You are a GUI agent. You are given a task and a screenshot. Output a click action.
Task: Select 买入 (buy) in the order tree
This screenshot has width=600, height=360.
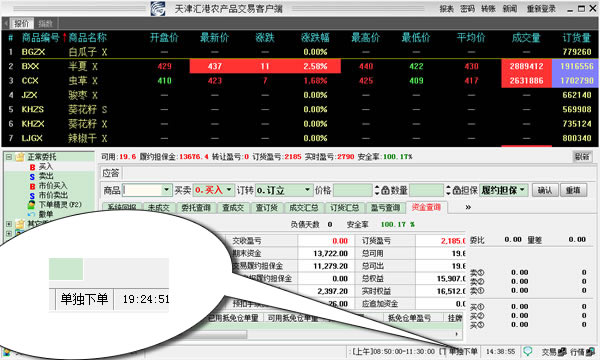46,166
